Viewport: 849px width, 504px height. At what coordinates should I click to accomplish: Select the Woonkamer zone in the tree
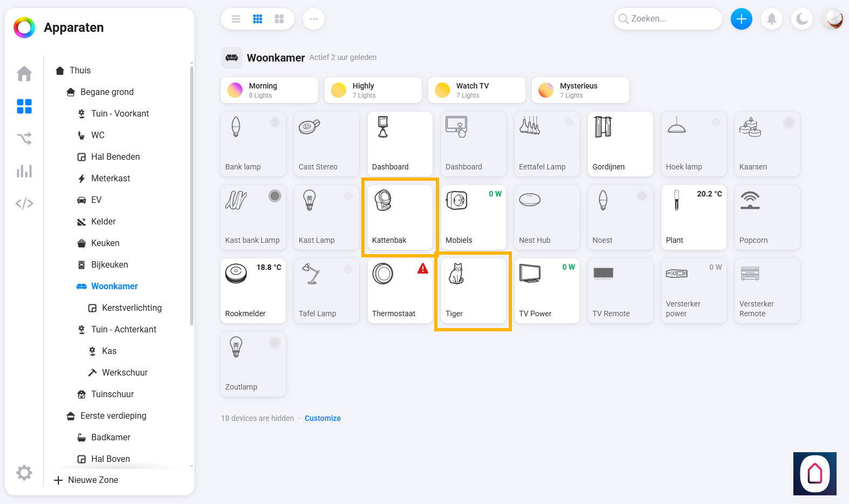[x=114, y=286]
